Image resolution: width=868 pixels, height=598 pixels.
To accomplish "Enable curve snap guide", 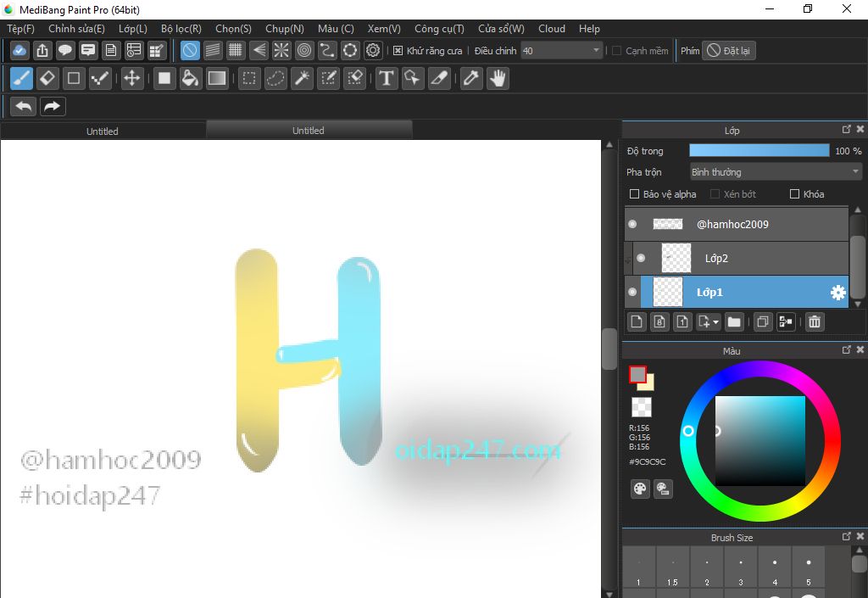I will pyautogui.click(x=327, y=50).
